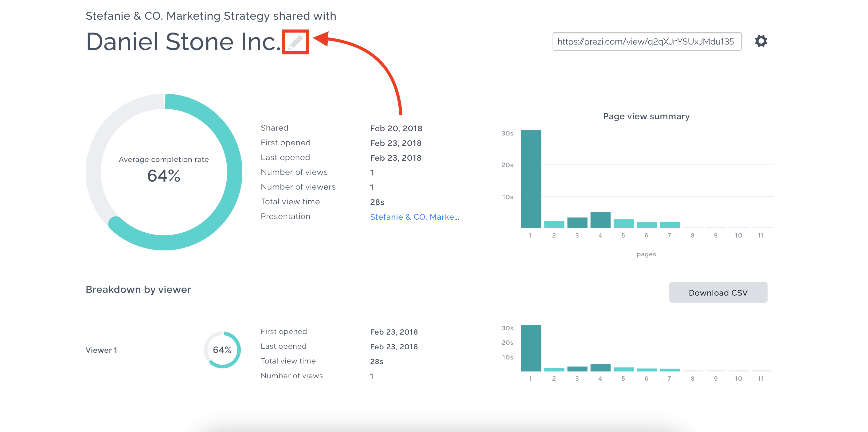Select page 4 bar in Page view summary
This screenshot has width=868, height=432.
click(600, 220)
